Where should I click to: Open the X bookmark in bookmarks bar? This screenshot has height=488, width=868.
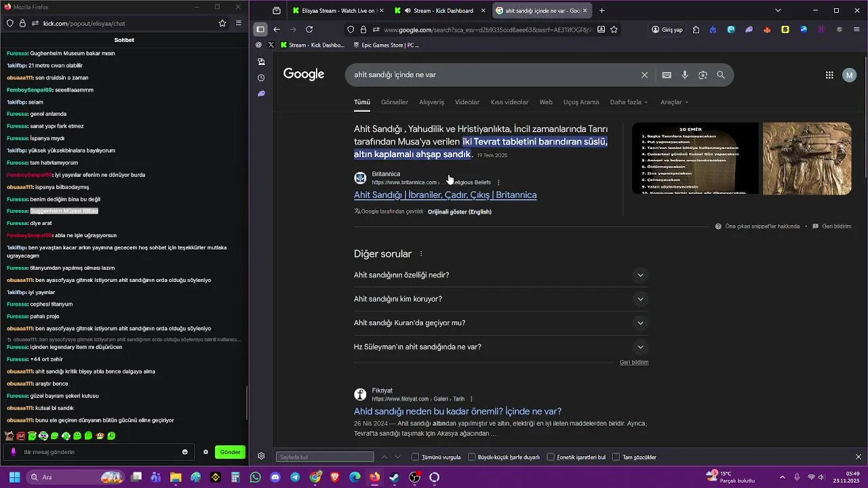coord(271,45)
